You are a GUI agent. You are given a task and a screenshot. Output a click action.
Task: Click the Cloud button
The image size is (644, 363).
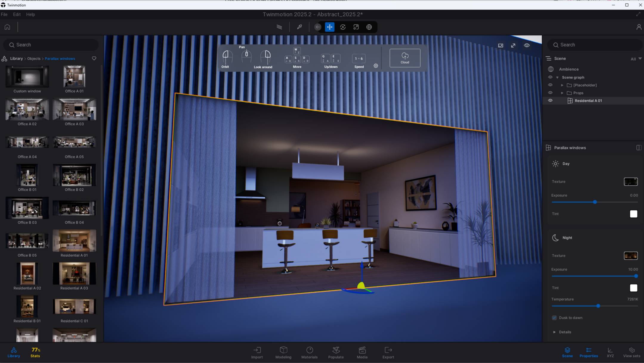[405, 58]
